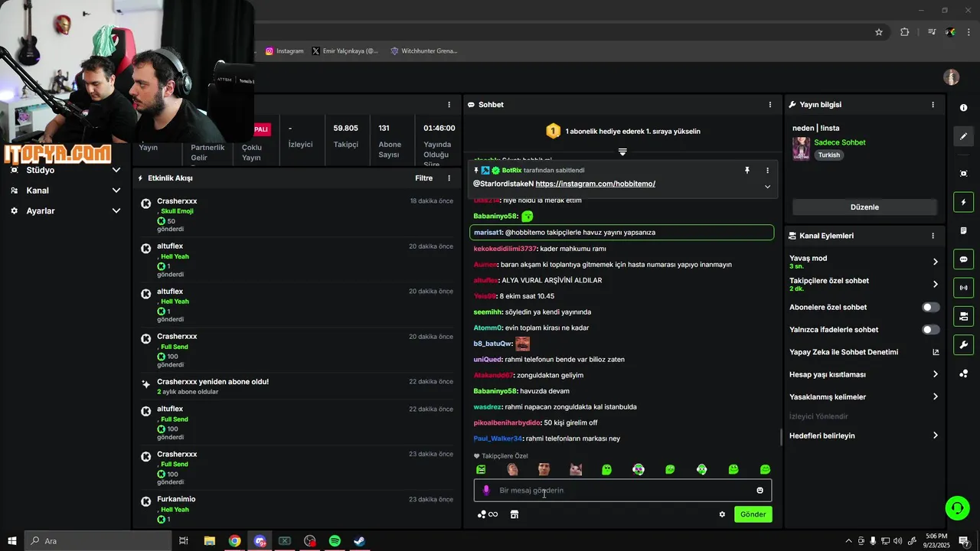
Task: Open Yapay Zeka ile Sohbet Denetimi link
Action: (x=864, y=352)
